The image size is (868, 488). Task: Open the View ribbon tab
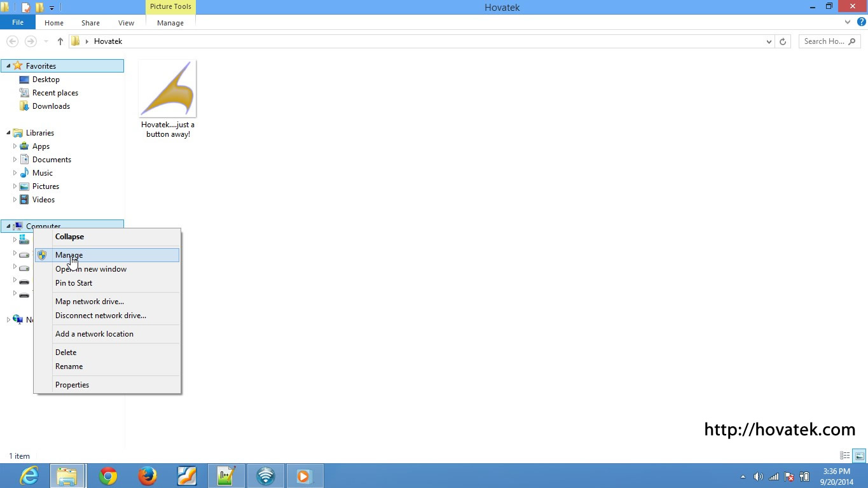pos(126,23)
